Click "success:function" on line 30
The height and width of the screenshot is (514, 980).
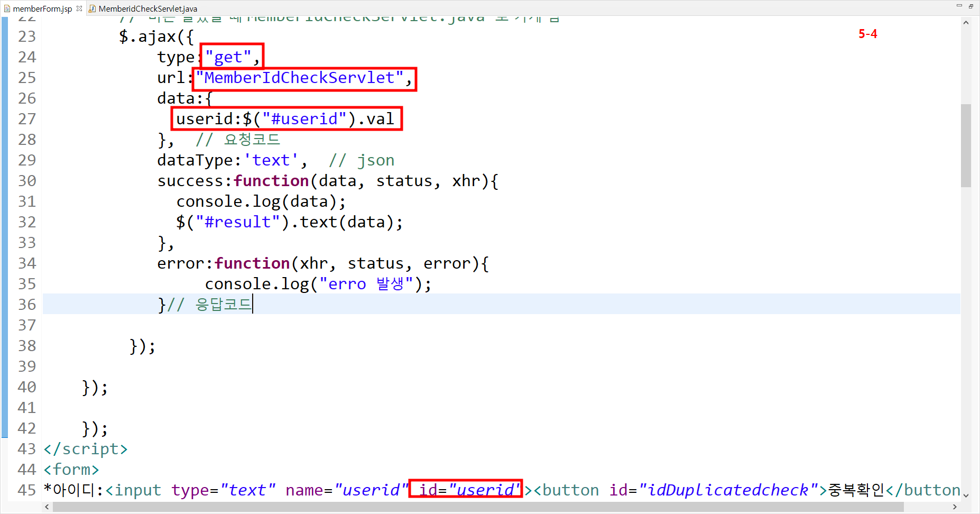click(x=233, y=181)
